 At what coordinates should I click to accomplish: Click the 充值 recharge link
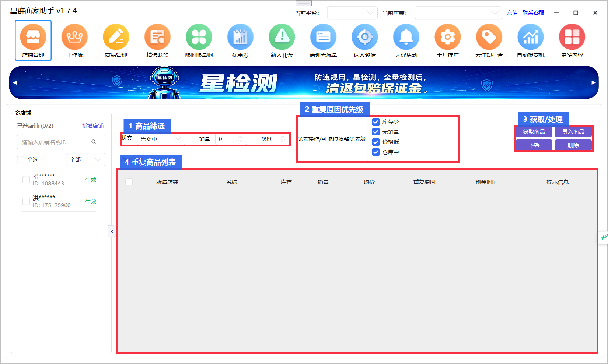click(x=512, y=13)
